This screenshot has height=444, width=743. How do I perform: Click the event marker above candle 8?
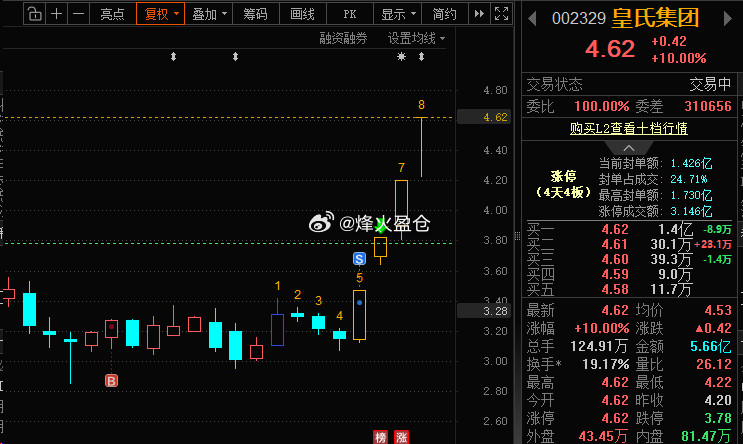tap(421, 57)
